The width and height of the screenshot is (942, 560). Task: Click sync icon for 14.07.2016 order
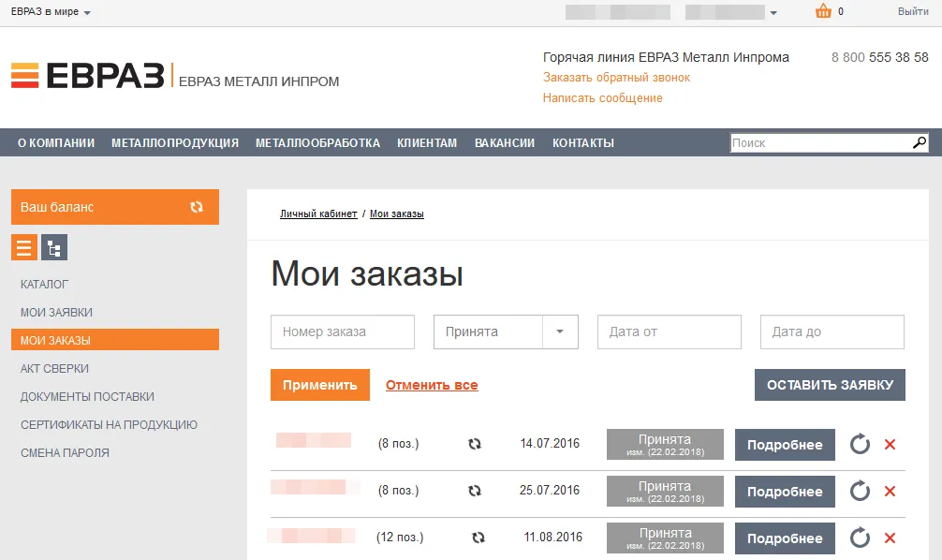pos(475,444)
